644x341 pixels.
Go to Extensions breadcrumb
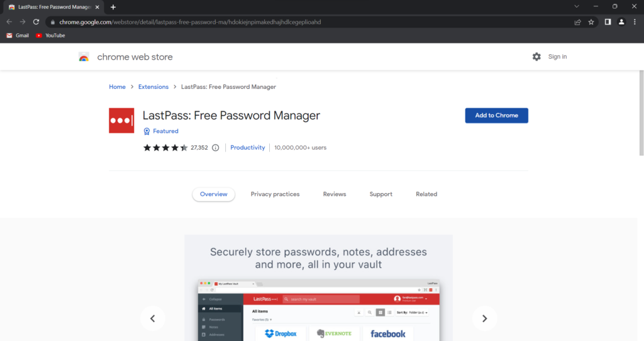153,87
